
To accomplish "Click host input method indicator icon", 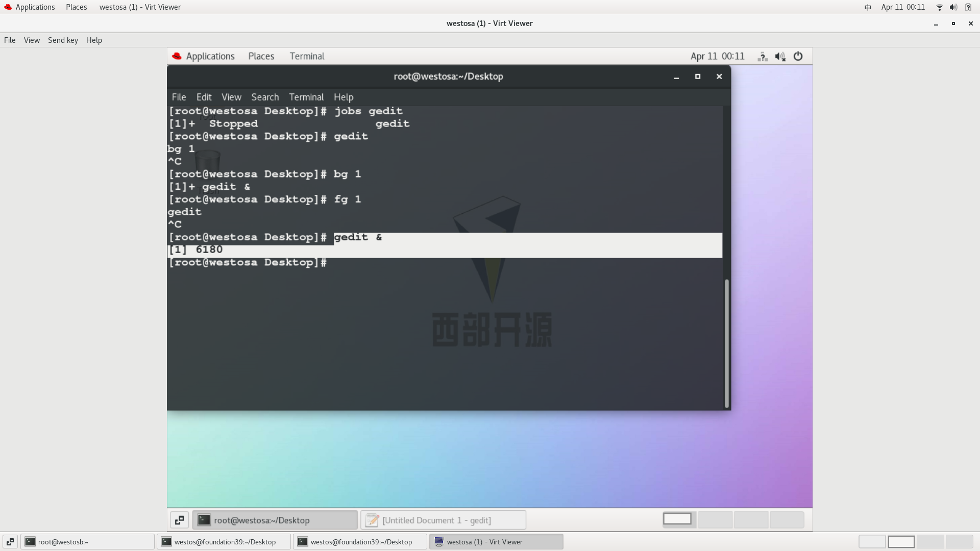I will coord(868,7).
